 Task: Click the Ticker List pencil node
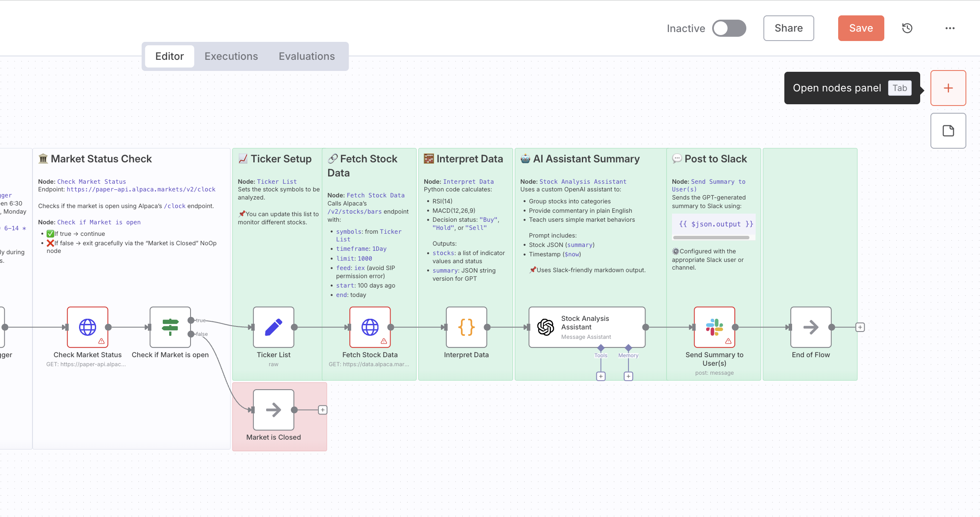273,327
